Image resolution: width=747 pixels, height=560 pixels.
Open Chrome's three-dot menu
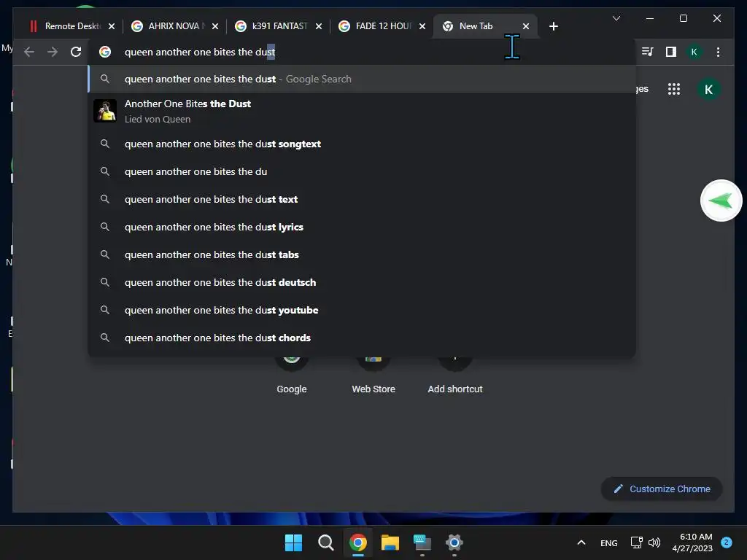(x=718, y=52)
